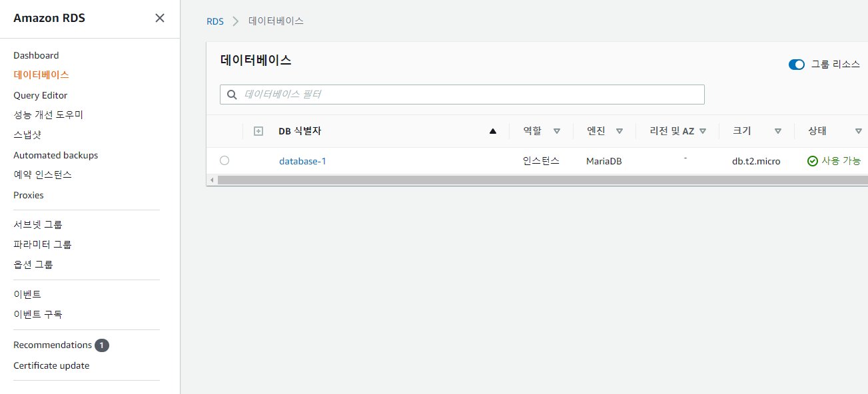Click the 역할 column sort arrow
Viewport: 868px width, 394px height.
(557, 132)
